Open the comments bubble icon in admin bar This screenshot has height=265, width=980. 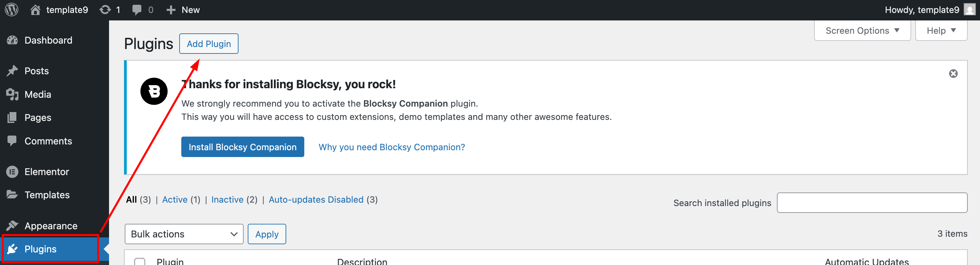137,10
